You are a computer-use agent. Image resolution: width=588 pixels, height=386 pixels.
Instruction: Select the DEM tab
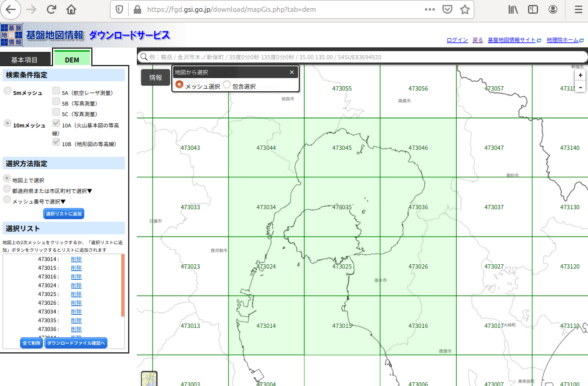[x=72, y=58]
